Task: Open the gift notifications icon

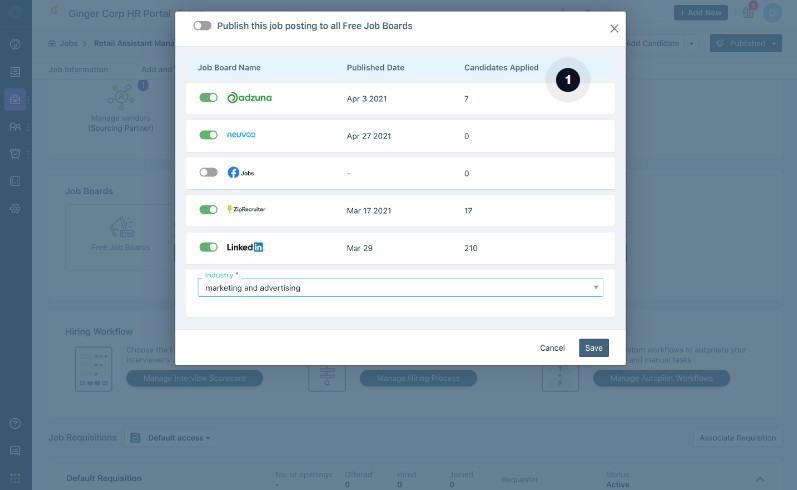Action: (749, 12)
